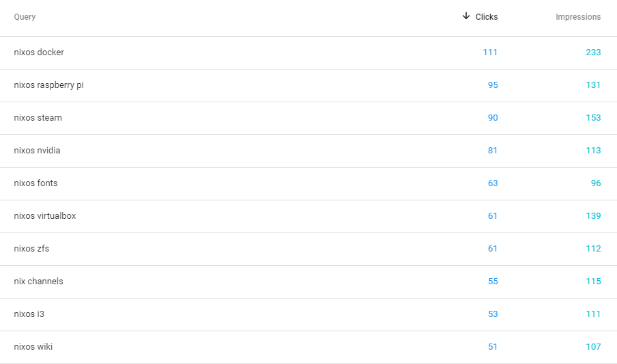The height and width of the screenshot is (364, 617).
Task: Click the Query column header
Action: click(x=25, y=17)
